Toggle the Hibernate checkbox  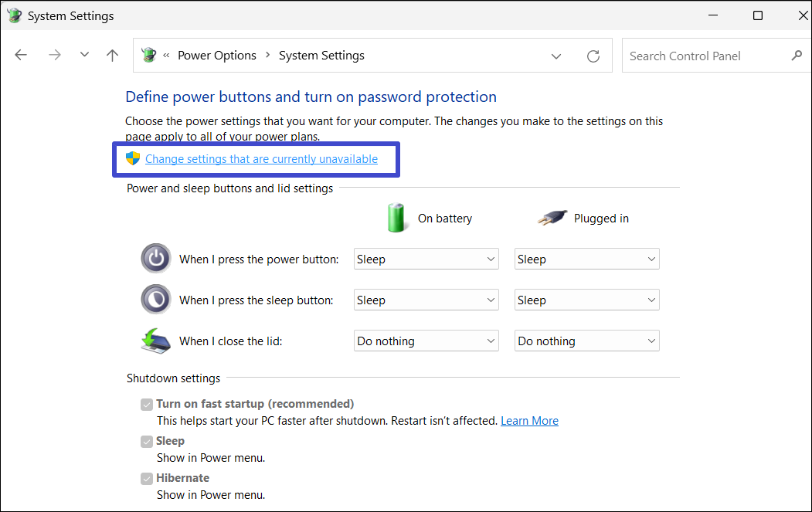tap(147, 479)
